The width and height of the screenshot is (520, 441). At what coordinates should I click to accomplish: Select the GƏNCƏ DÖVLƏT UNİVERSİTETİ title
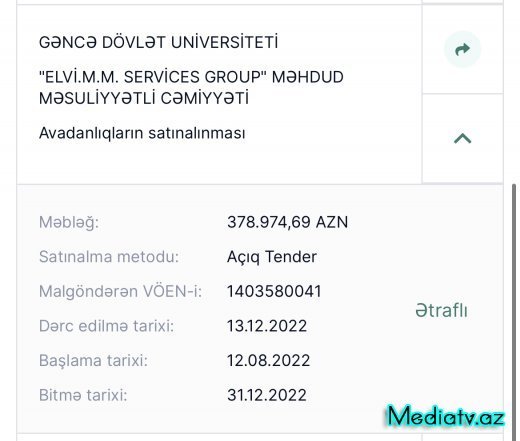[158, 42]
